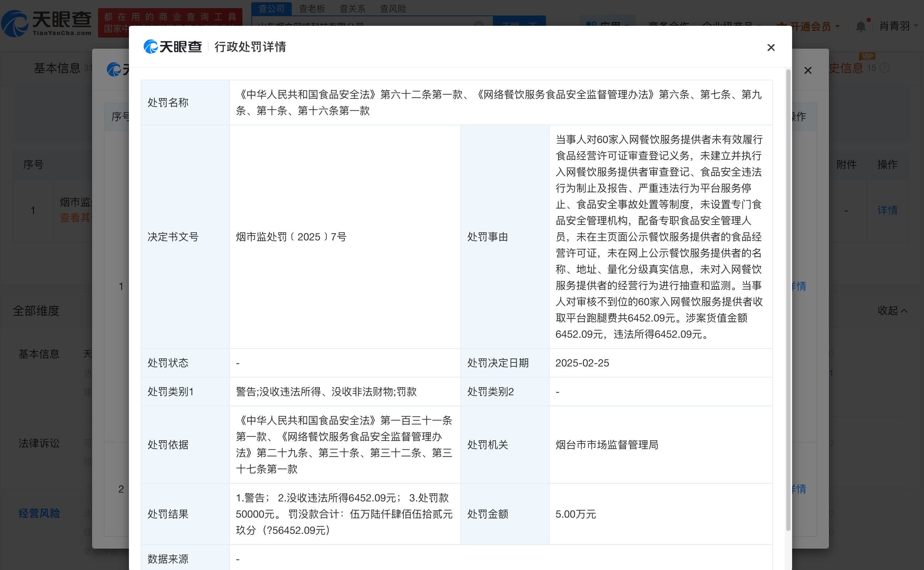
Task: Click the VIP badge above 史信息
Action: pos(867,57)
